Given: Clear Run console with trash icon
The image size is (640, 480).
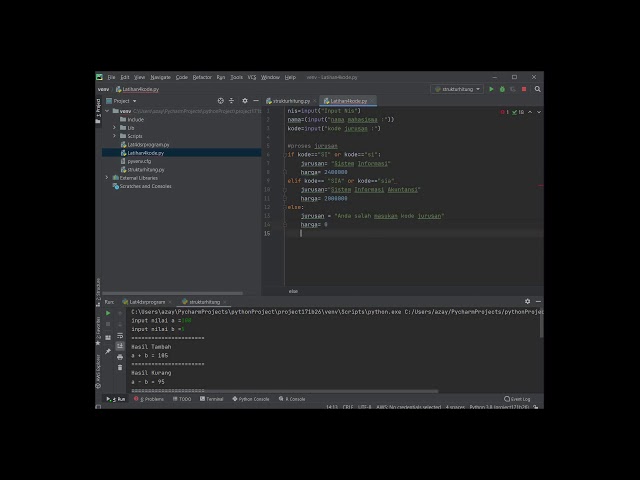Looking at the screenshot, I should [x=120, y=368].
